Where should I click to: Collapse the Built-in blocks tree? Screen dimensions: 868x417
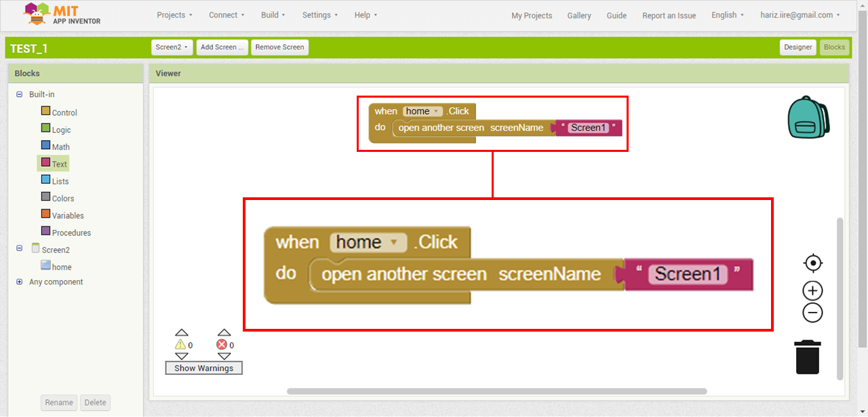(x=20, y=95)
